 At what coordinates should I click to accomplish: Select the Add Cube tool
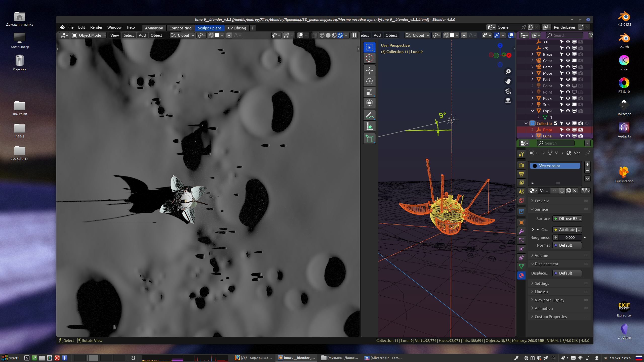point(369,139)
